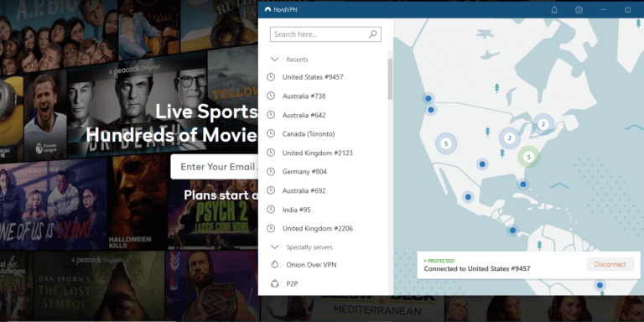Click the Onion Over VPN onion icon
Screen dimensions: 644x322
tap(275, 265)
